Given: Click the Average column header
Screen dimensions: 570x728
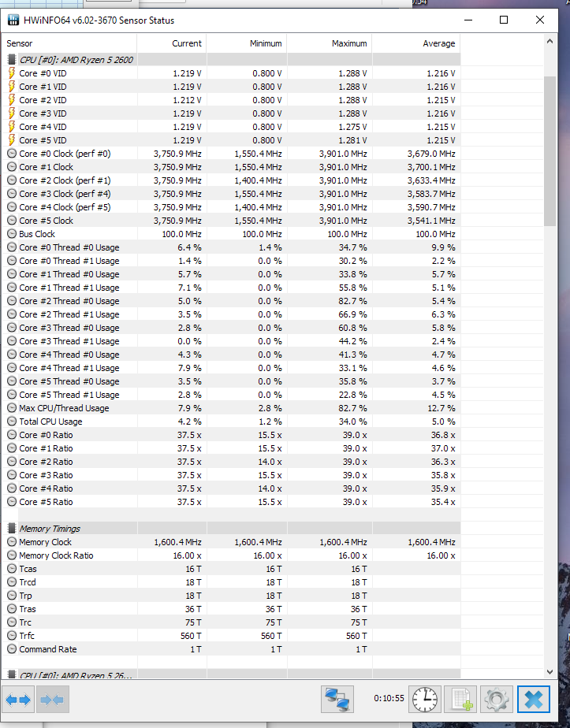Looking at the screenshot, I should click(416, 43).
